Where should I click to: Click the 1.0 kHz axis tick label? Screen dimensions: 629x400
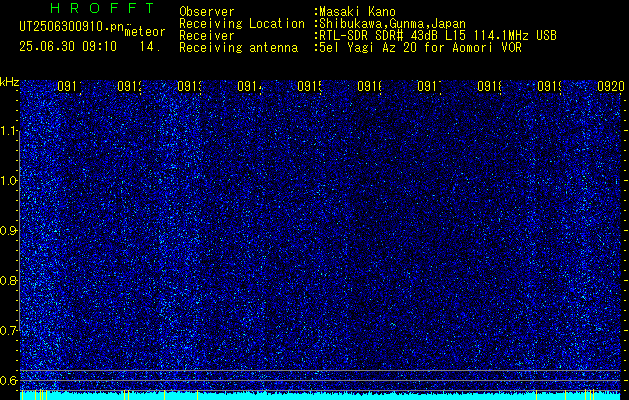click(x=9, y=181)
